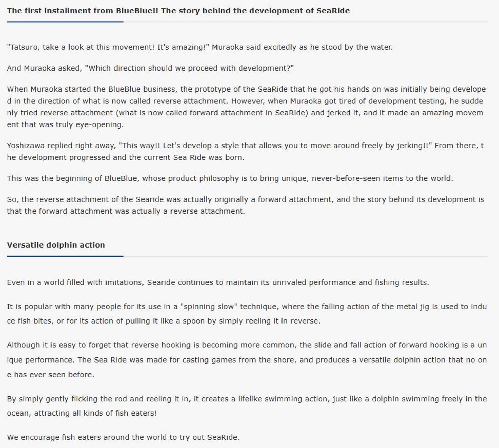Screen dimensions: 499x448
Task: Click the blue underline beneath "Versatile dolphin action"
Action: coord(65,256)
